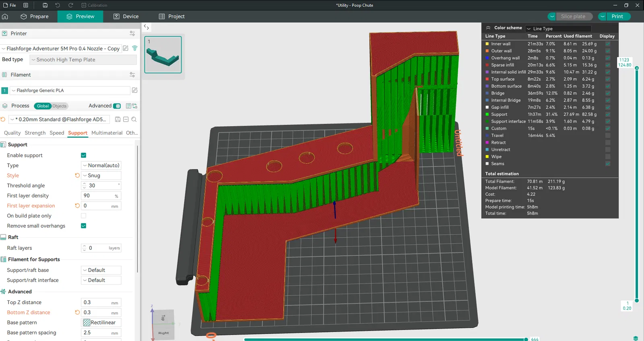Toggle the Enable support checkbox
The image size is (644, 341).
point(84,155)
